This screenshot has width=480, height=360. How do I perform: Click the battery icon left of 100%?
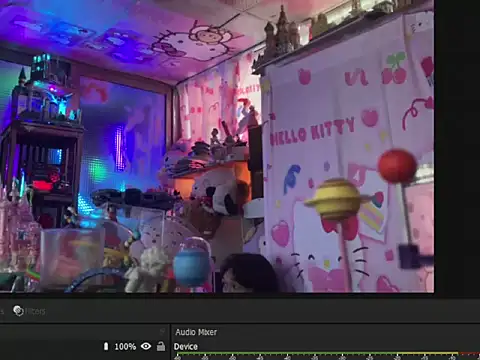pos(106,346)
